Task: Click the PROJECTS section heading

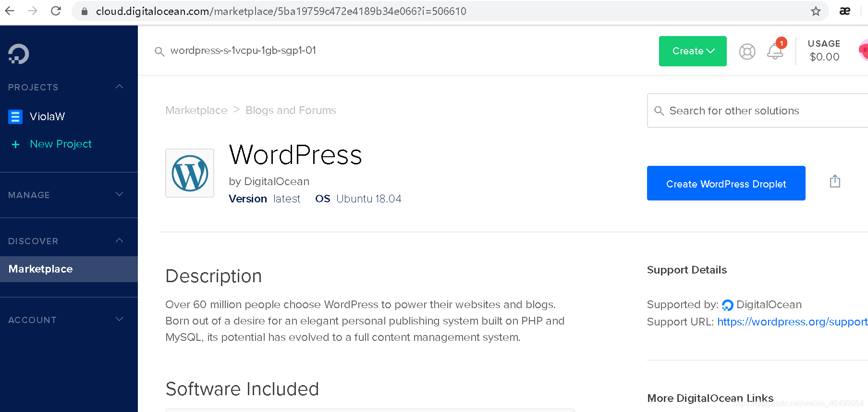Action: tap(33, 87)
